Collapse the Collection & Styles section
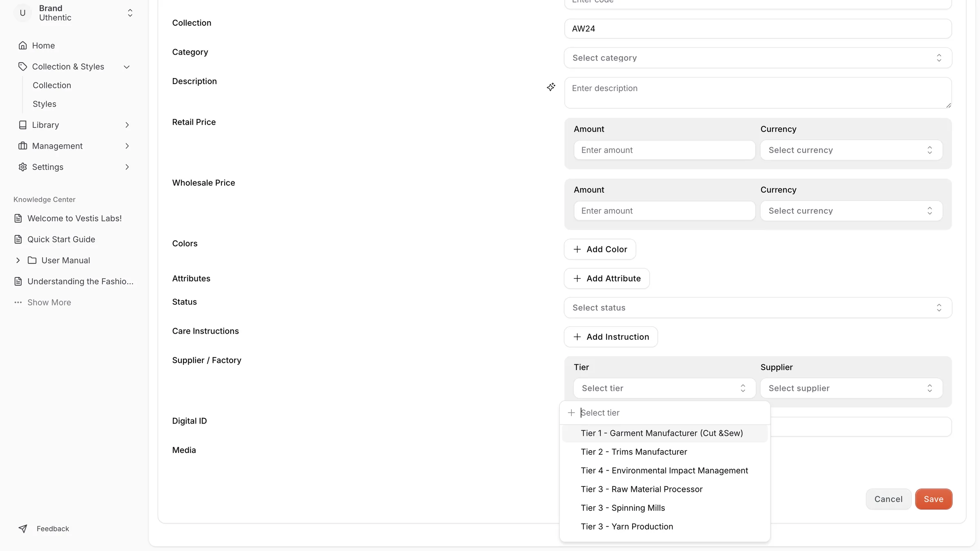The image size is (980, 551). tap(127, 67)
